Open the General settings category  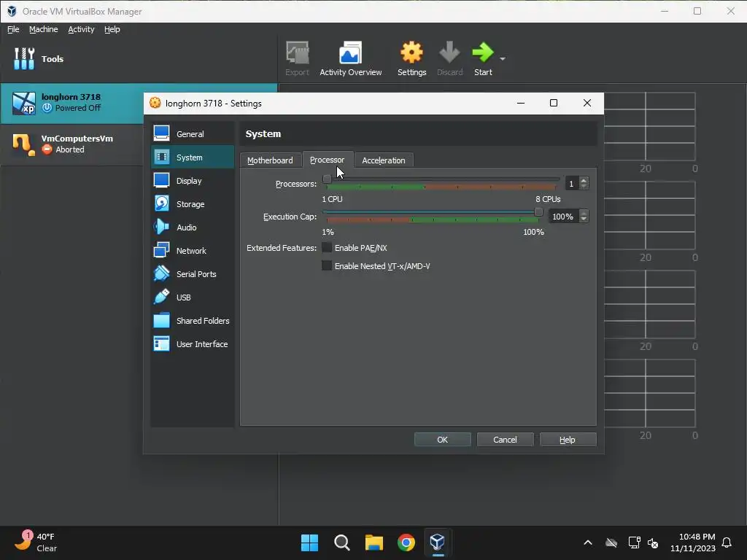coord(193,134)
